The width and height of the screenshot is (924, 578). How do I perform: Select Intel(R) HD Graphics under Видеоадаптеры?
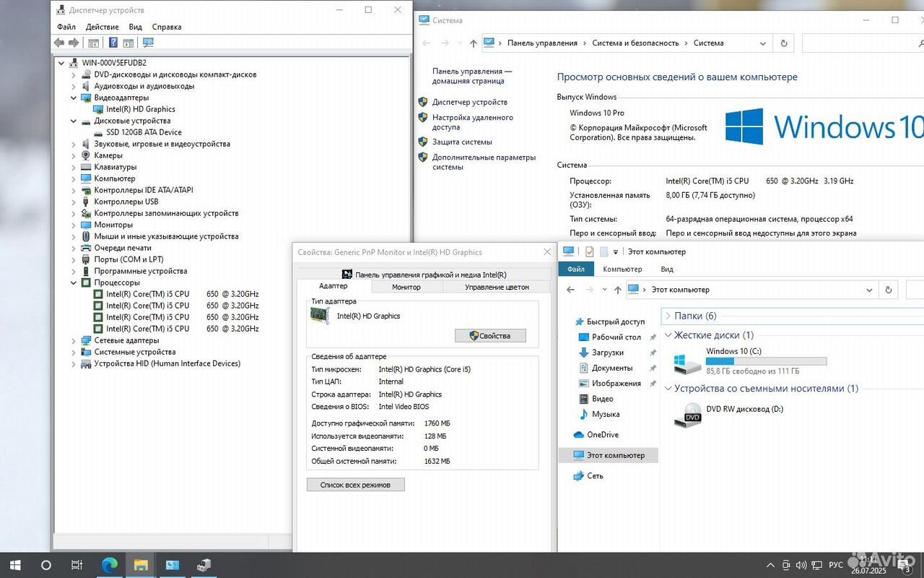click(x=141, y=109)
